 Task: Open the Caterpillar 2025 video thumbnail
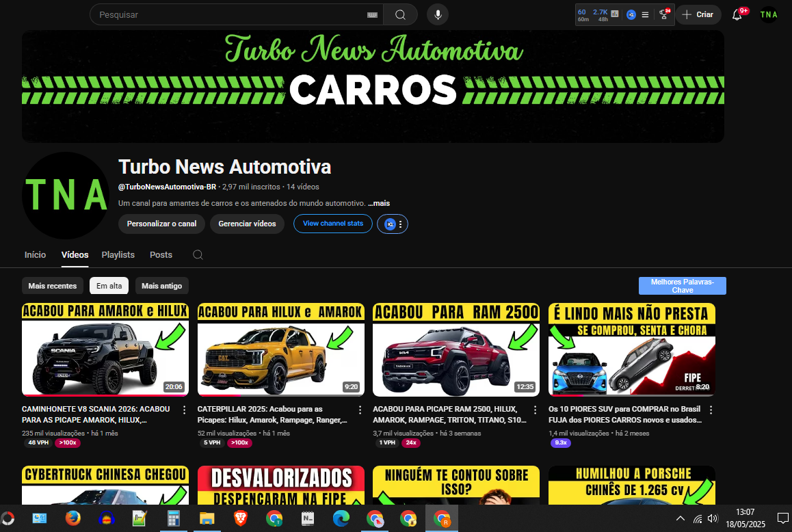pos(281,349)
